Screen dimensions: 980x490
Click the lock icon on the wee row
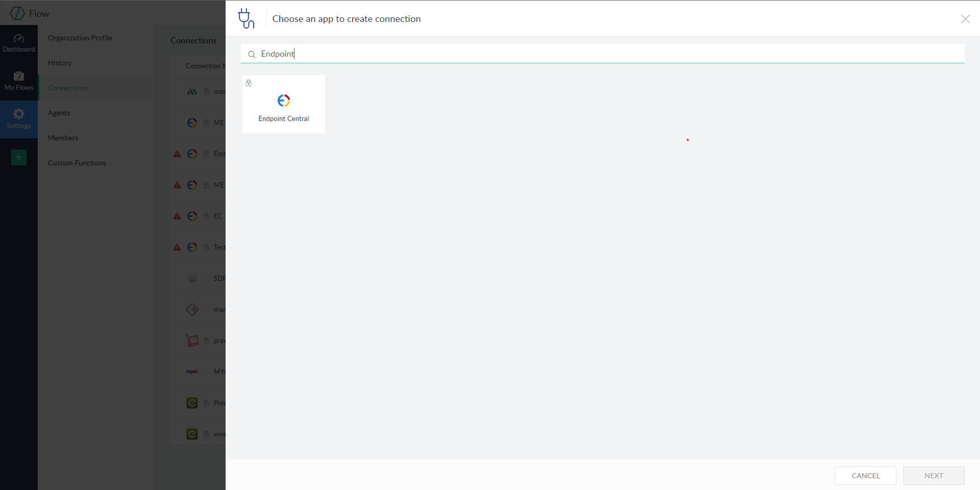tap(206, 434)
